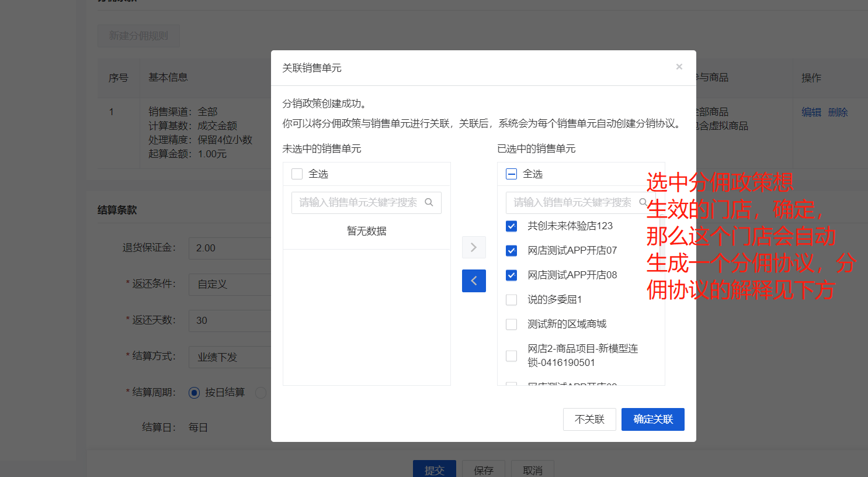Viewport: 868px width, 477px height.
Task: Click the move-left arrow transfer button
Action: (x=474, y=281)
